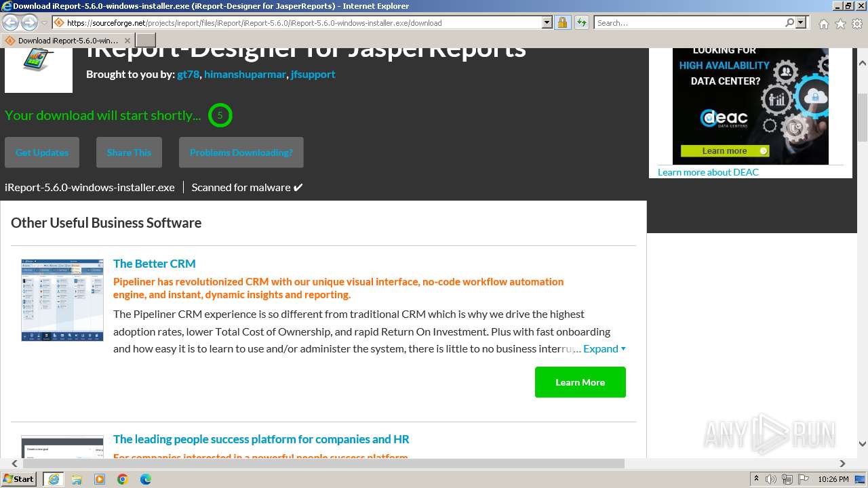
Task: Click the refresh page icon
Action: 582,22
